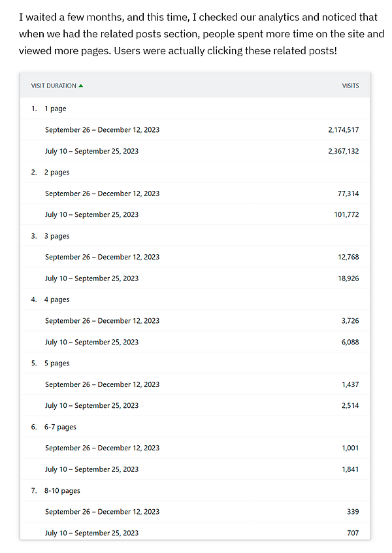
Task: Select the "8-10 pages" row label
Action: 63,490
